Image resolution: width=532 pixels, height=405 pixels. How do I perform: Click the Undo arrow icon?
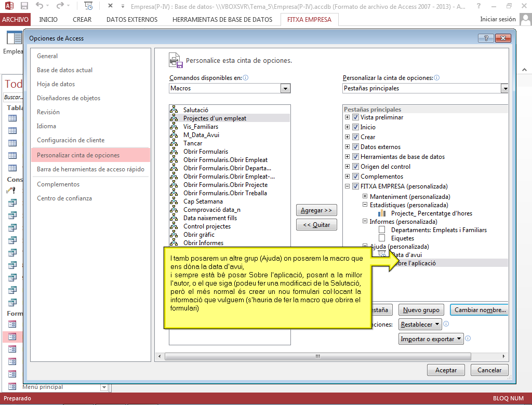(39, 6)
